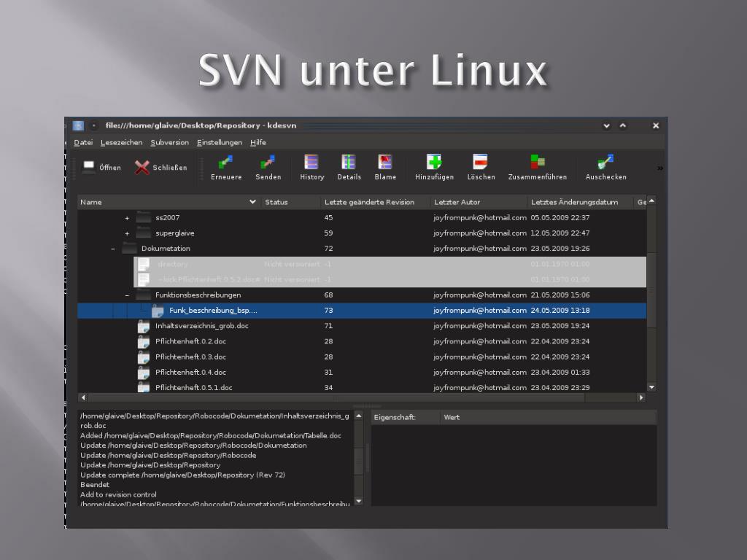747x560 pixels.
Task: Sort by Letzter Autor column header
Action: pyautogui.click(x=479, y=202)
